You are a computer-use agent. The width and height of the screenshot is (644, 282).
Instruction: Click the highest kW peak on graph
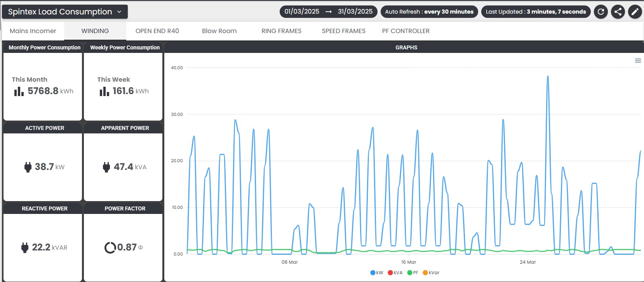click(x=548, y=77)
